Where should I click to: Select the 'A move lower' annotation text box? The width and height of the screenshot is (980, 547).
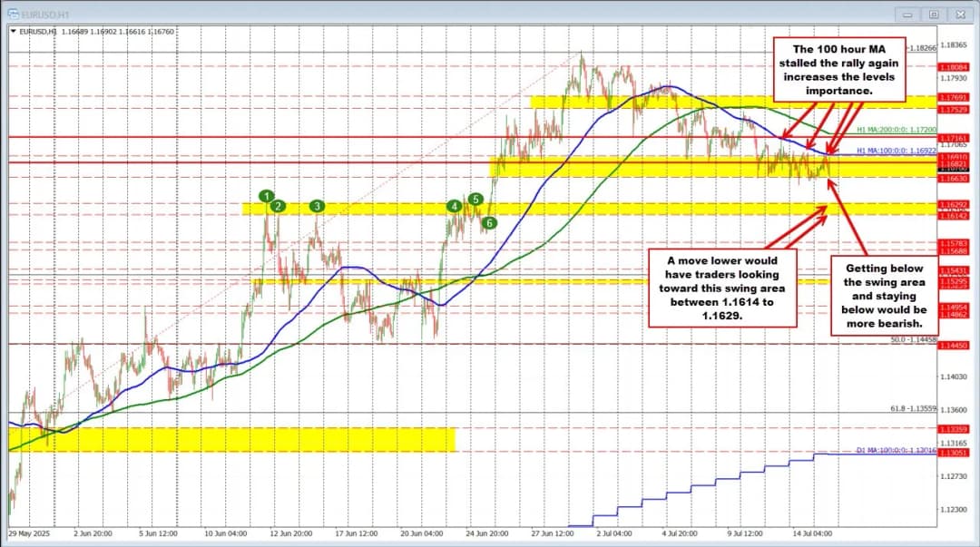click(x=721, y=288)
